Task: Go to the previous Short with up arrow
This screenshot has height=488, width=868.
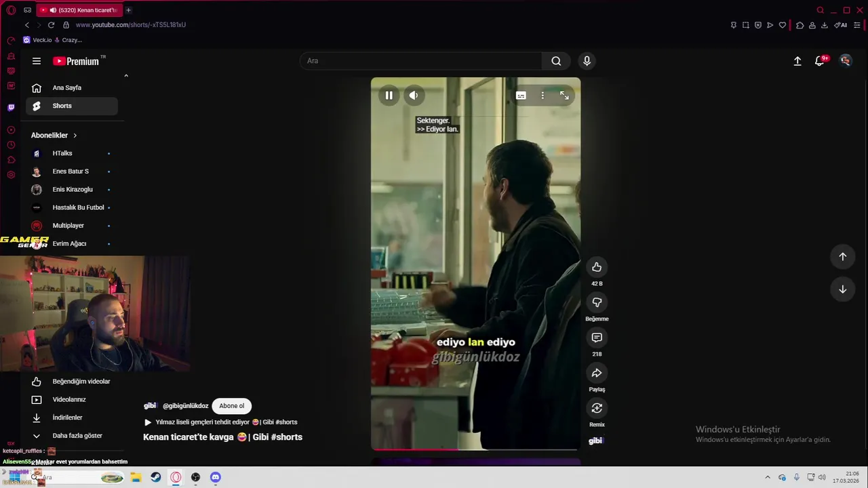Action: point(842,256)
